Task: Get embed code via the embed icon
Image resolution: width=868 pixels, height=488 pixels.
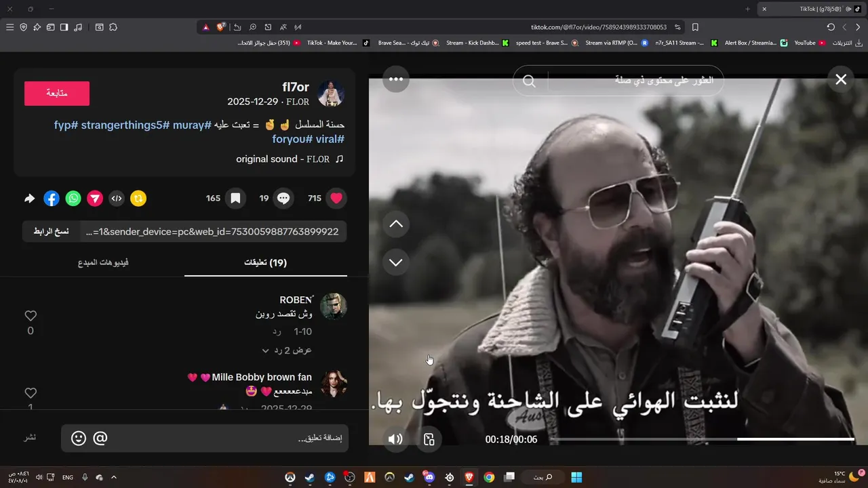Action: point(117,199)
